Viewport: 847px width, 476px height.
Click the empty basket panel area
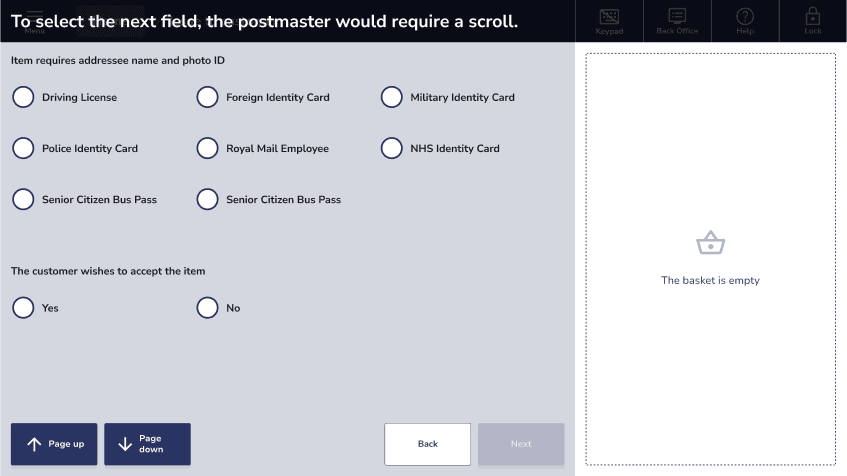710,259
